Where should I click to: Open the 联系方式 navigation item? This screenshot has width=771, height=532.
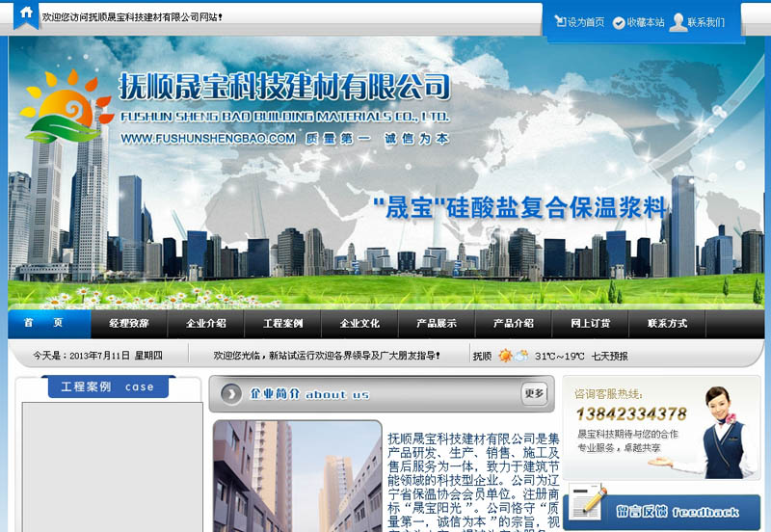tap(667, 324)
